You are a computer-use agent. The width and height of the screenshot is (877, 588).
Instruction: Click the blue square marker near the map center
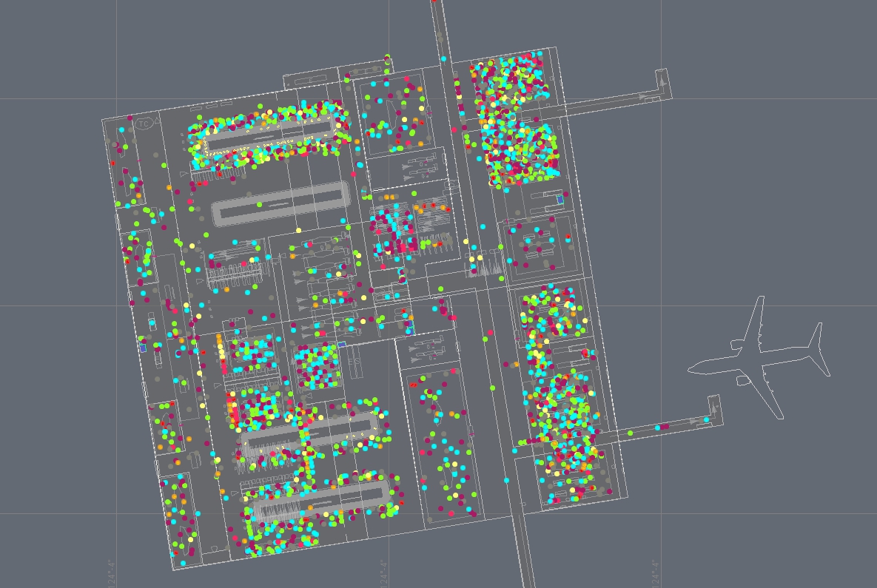341,344
